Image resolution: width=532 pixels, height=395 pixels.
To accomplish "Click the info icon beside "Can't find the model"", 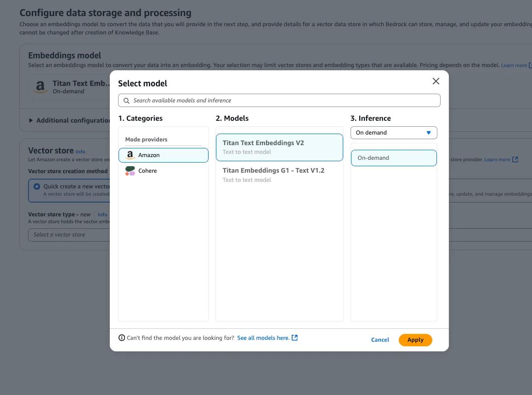I will pyautogui.click(x=122, y=338).
